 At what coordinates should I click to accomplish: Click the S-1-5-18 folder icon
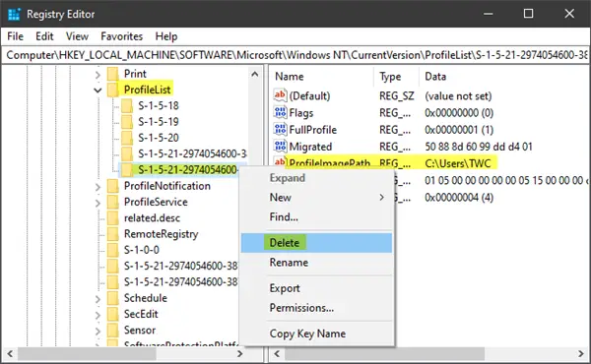pyautogui.click(x=127, y=106)
